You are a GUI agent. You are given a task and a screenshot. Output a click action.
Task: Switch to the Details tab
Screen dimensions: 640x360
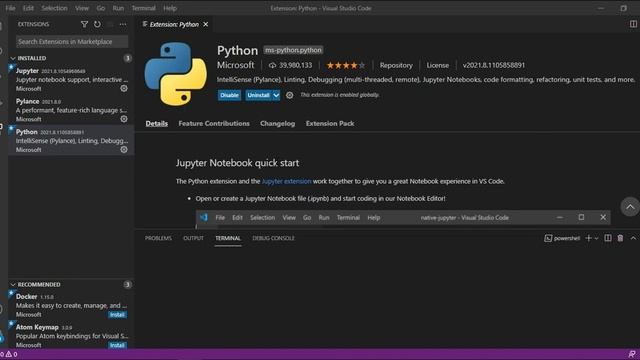click(157, 123)
